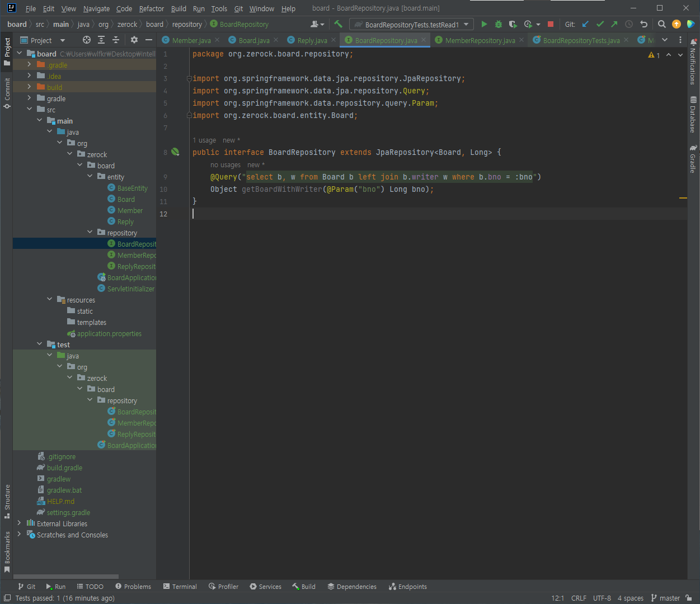The image size is (700, 604).
Task: Toggle the Terminal tool window
Action: 180,587
